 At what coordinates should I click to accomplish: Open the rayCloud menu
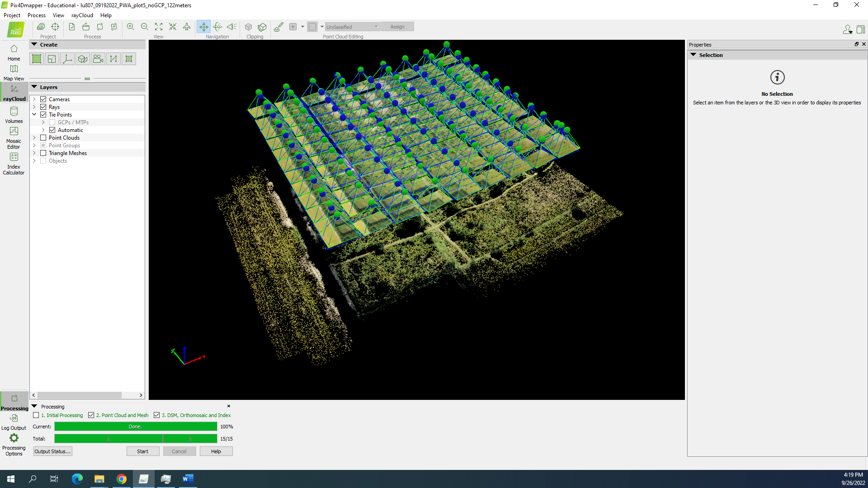point(82,15)
